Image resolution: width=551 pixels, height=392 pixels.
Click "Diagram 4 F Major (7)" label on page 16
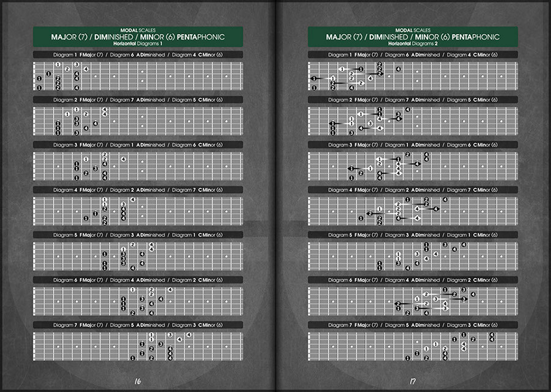(78, 190)
